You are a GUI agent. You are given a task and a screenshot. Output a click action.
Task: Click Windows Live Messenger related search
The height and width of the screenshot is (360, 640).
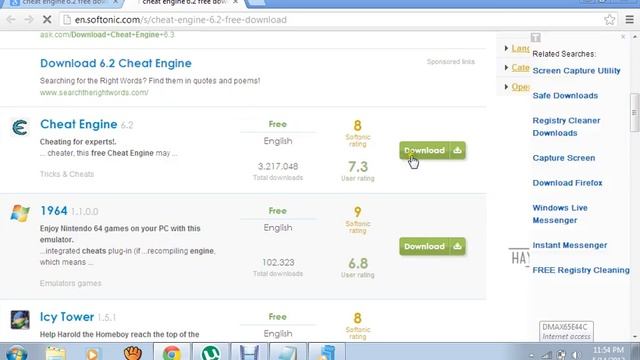pos(560,214)
